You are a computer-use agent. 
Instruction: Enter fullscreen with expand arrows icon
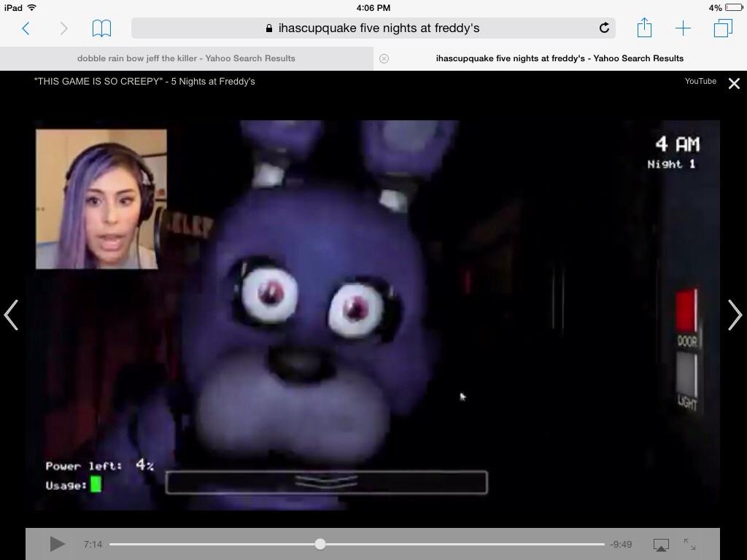click(689, 544)
